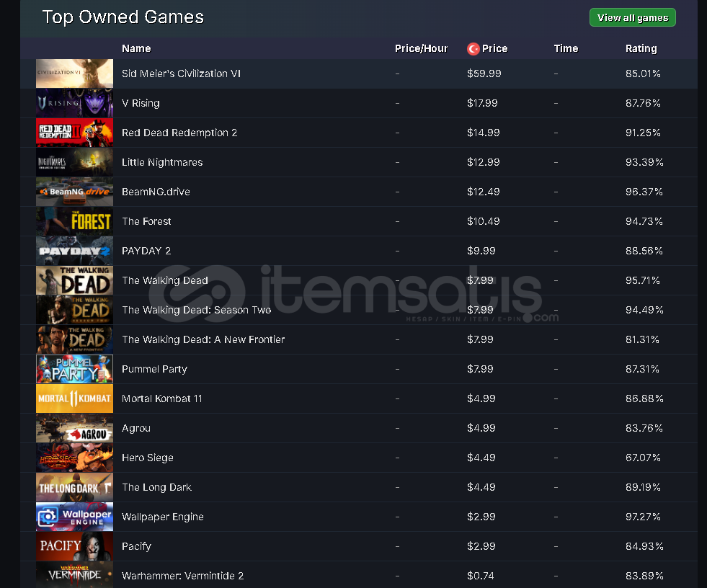The image size is (707, 588).
Task: Click the $10.49 price of The Forest
Action: pyautogui.click(x=484, y=221)
